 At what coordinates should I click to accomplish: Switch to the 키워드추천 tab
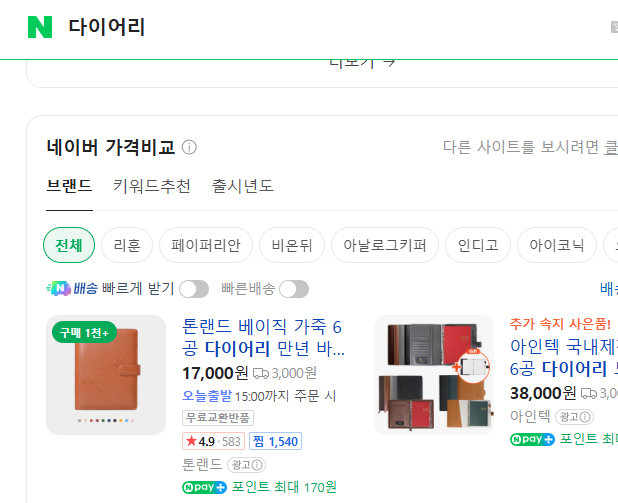point(152,186)
